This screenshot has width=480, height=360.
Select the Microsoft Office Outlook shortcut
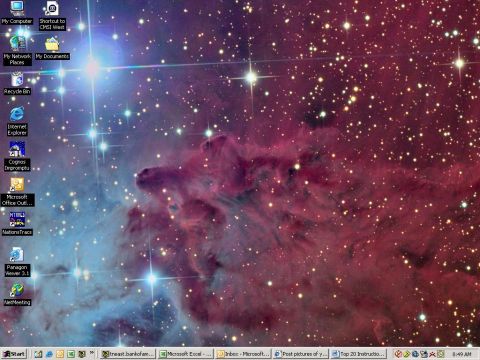click(17, 191)
